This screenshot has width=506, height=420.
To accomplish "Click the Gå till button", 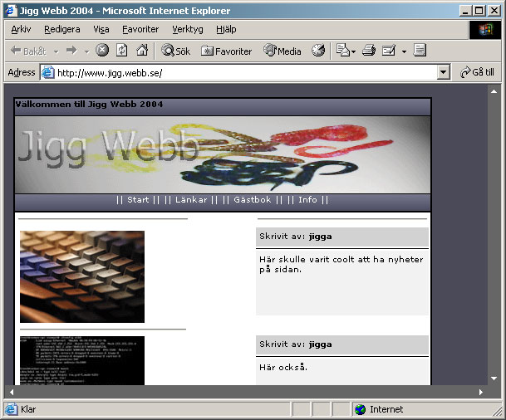I will point(477,72).
